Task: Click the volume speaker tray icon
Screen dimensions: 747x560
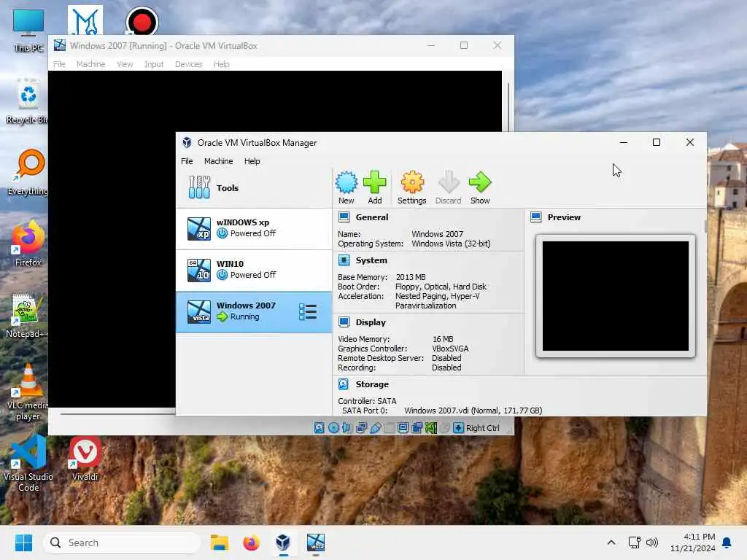Action: 651,542
